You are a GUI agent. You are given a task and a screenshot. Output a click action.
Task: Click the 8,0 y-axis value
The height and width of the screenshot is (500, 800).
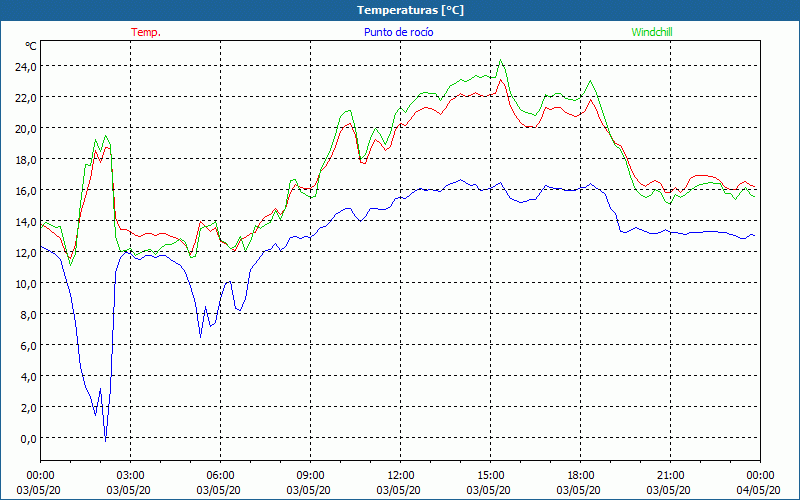(x=28, y=314)
